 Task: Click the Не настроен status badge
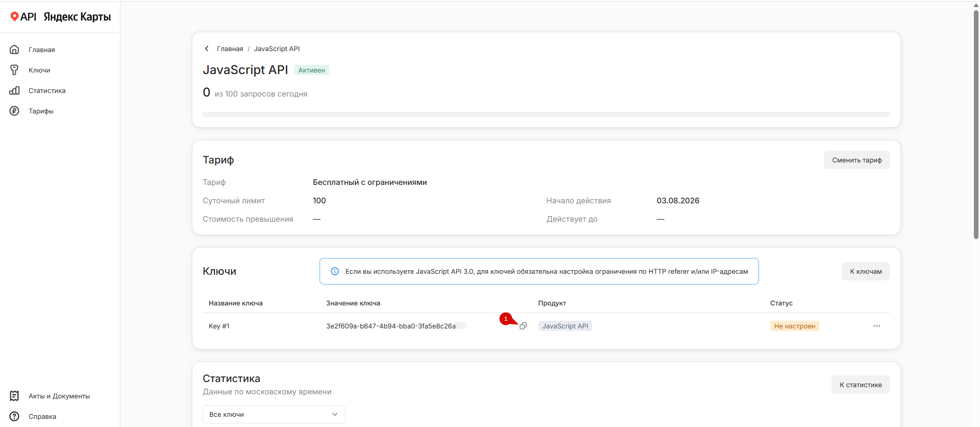click(795, 326)
